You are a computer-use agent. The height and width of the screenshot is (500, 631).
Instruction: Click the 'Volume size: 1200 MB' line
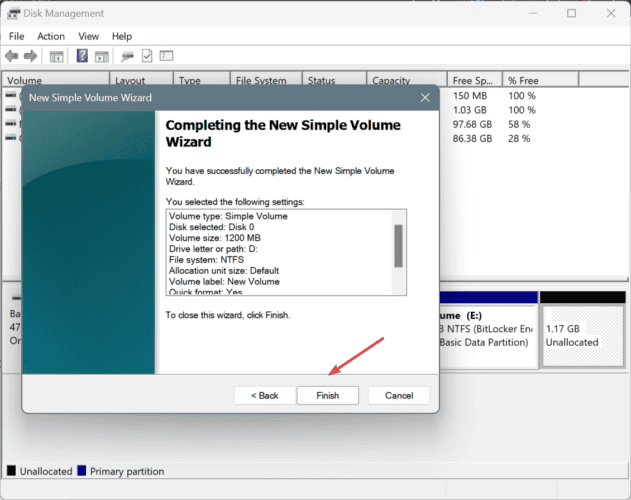(214, 238)
